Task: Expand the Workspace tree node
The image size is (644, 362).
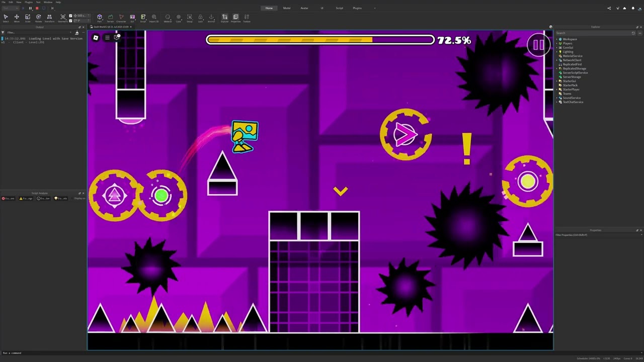Action: tap(557, 39)
